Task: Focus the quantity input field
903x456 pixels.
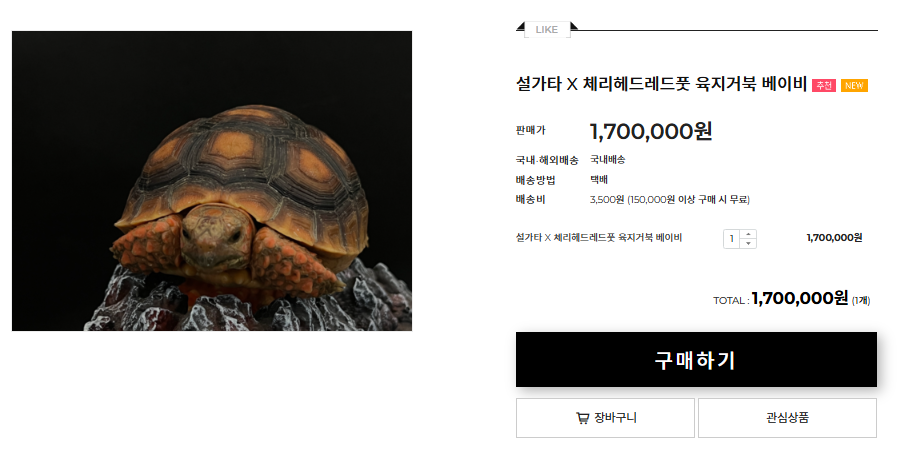Action: (732, 239)
